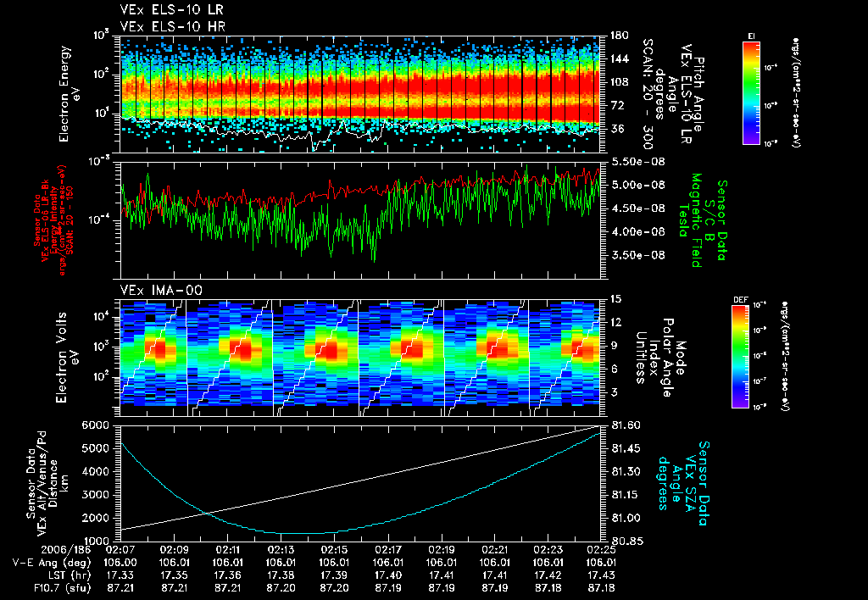Image resolution: width=868 pixels, height=600 pixels.
Task: Click the '17.42' LST value
Action: click(548, 575)
